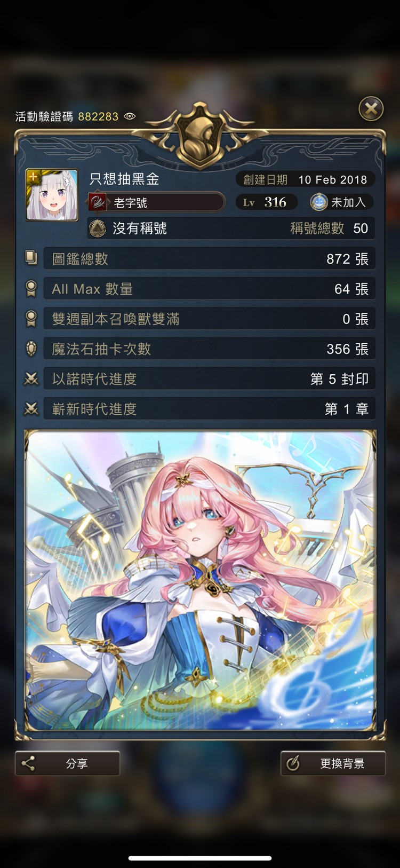Viewport: 400px width, 868px height.
Task: Tap the magic stone icon for 魔法石抽卡次數
Action: point(31,349)
